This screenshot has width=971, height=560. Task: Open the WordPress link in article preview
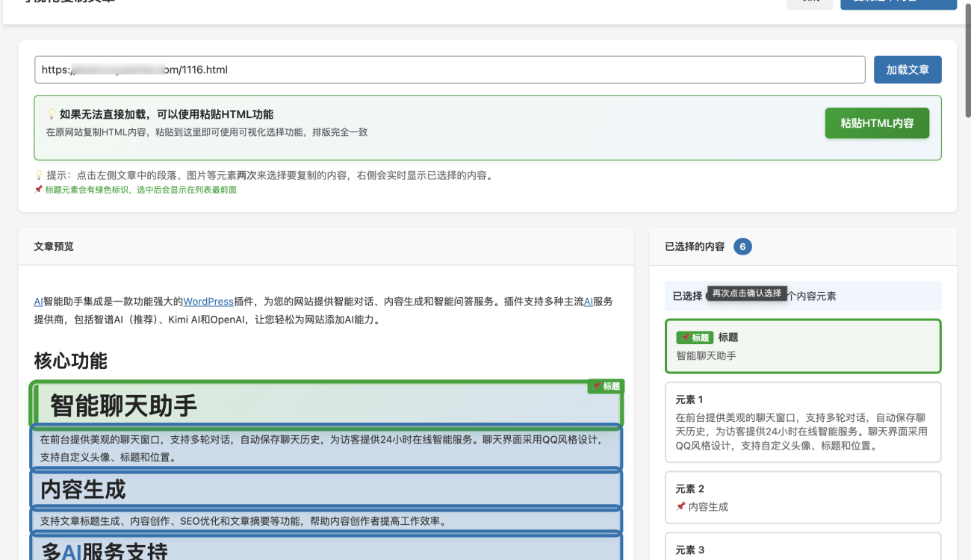click(208, 302)
